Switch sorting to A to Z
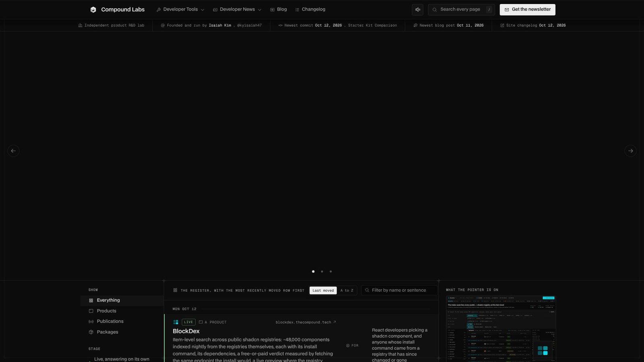 347,290
